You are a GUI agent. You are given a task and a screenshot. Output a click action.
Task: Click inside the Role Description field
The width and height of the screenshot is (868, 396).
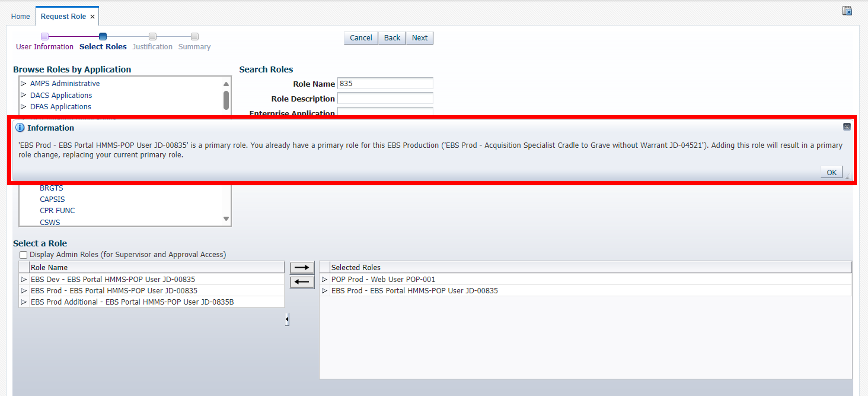pos(385,98)
